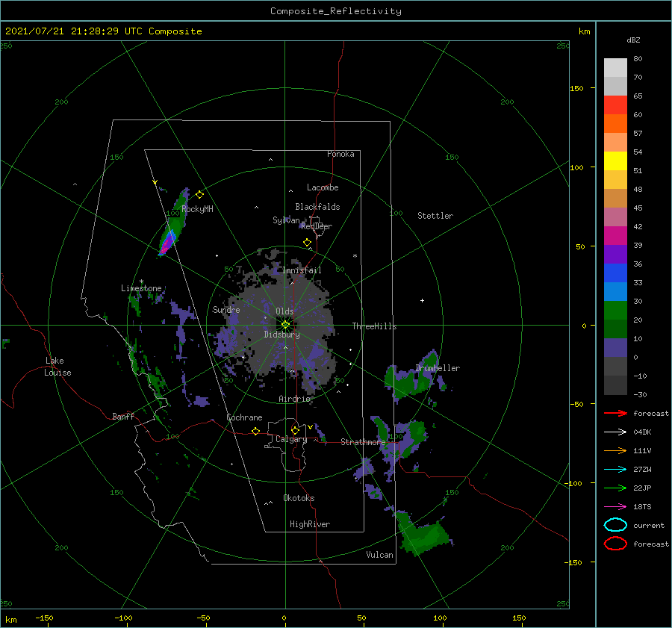
Task: Select the green 22JP arrow legend icon
Action: click(615, 488)
